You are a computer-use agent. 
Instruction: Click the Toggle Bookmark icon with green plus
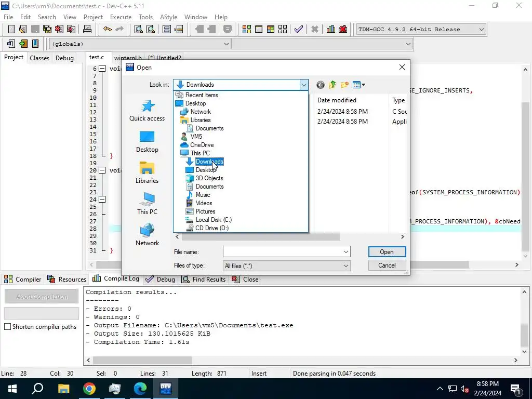[x=23, y=44]
